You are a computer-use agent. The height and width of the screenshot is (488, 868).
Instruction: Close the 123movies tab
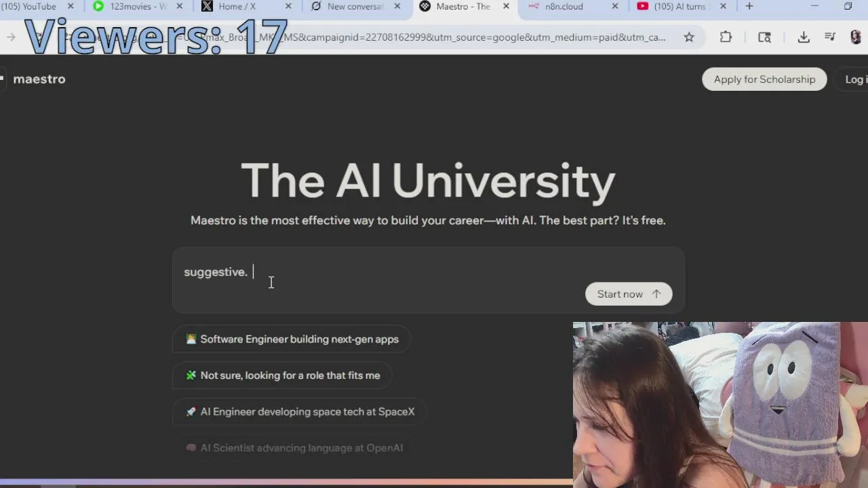(x=180, y=7)
